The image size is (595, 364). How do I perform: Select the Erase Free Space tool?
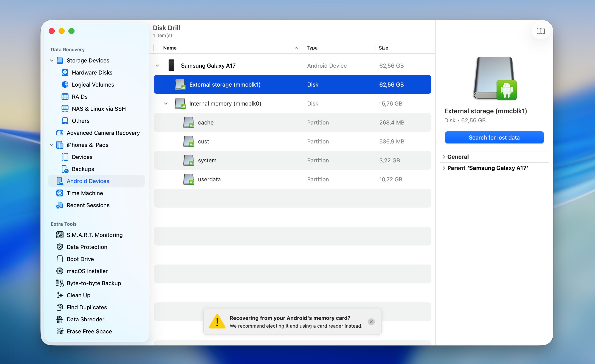pos(89,331)
